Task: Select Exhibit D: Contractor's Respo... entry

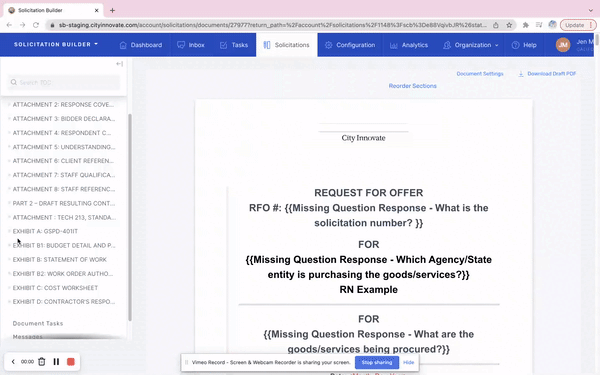Action: pos(64,302)
